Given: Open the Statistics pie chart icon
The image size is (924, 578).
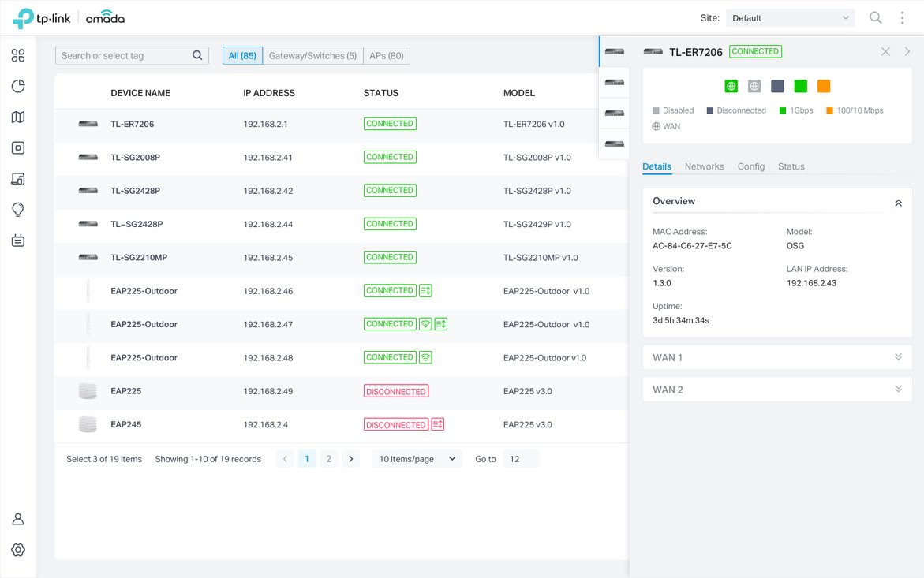Looking at the screenshot, I should (18, 86).
